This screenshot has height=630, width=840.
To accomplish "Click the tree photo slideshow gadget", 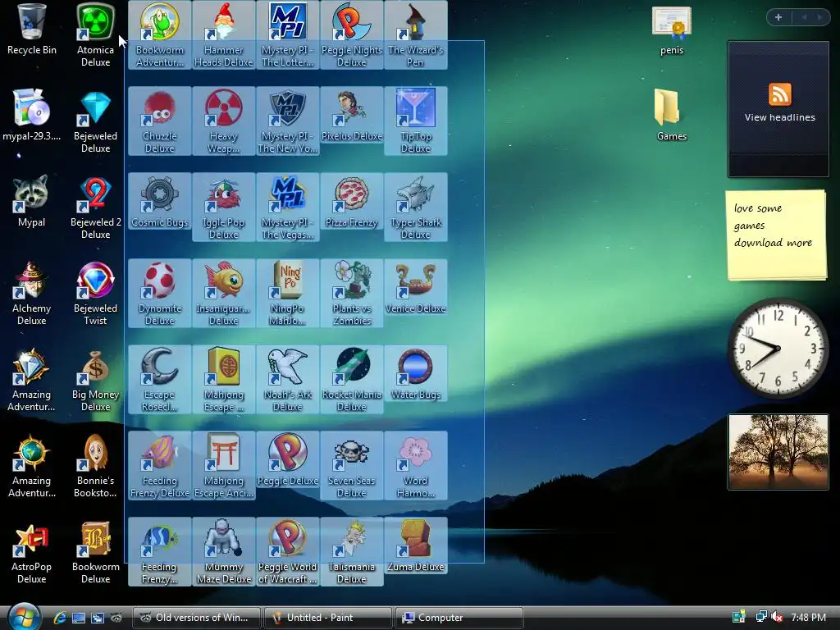I will coord(778,452).
